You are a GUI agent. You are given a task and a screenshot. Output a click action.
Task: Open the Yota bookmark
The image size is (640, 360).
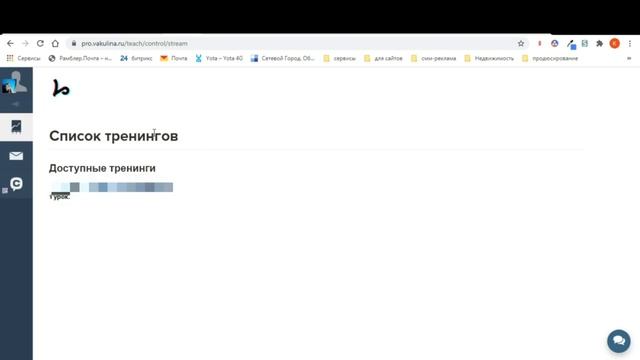(219, 58)
